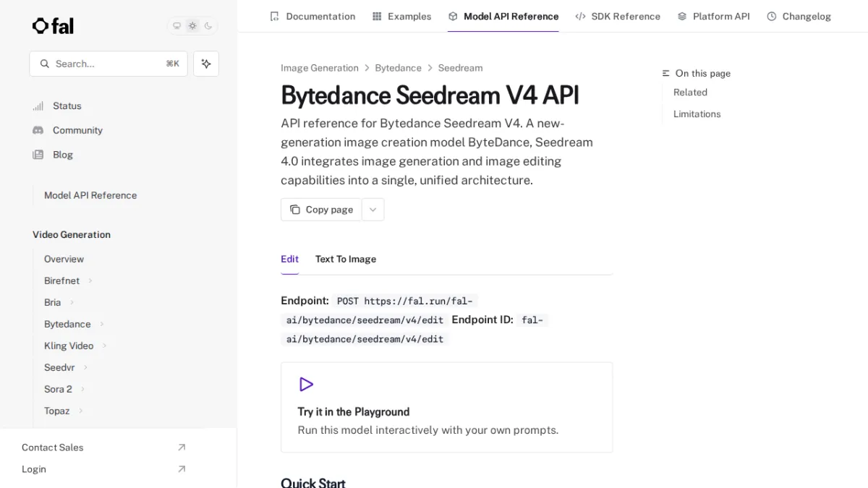Go to Examples tab
Image resolution: width=868 pixels, height=488 pixels.
401,16
